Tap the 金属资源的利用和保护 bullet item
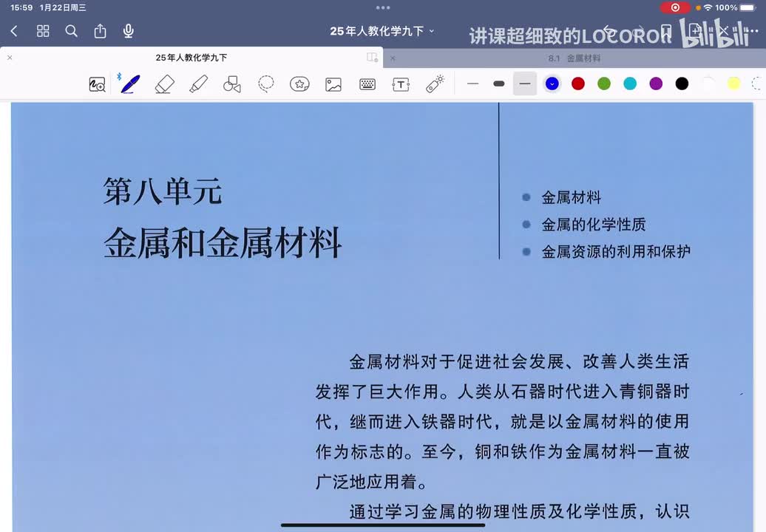The width and height of the screenshot is (766, 532). tap(615, 252)
